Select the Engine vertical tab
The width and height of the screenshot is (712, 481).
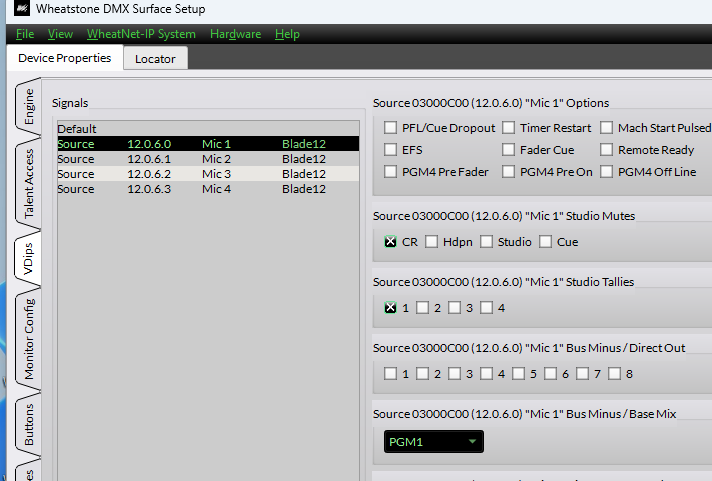point(29,107)
